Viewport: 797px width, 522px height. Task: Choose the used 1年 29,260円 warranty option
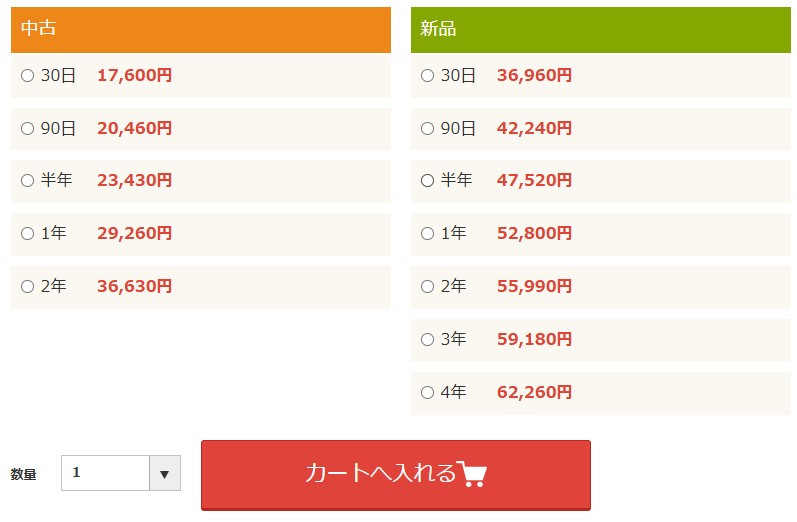point(27,234)
